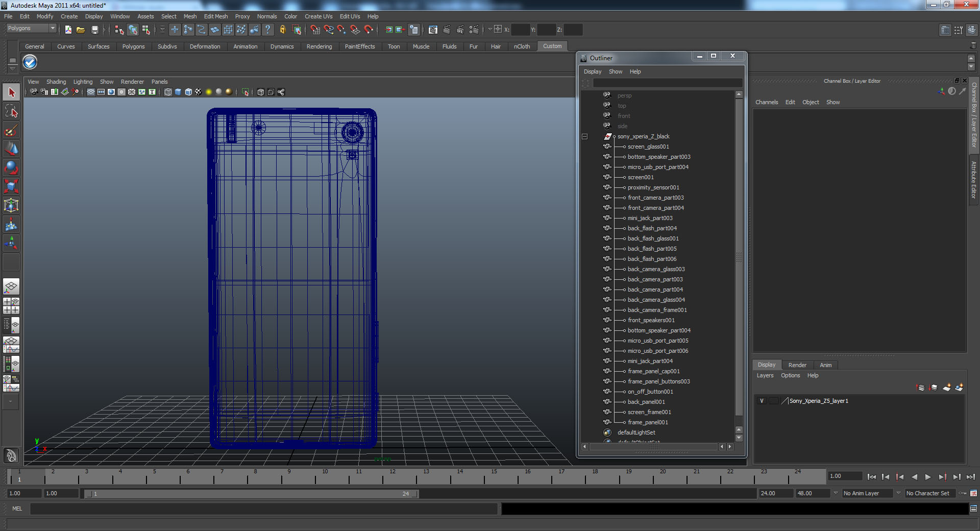Move selected layer up icon

pos(921,388)
